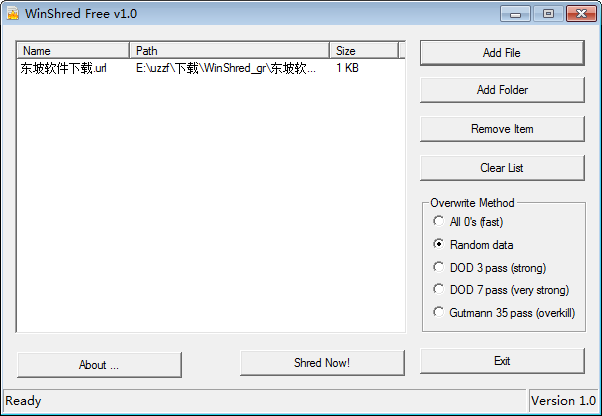602x416 pixels.
Task: Remove the selected item with Remove Item
Action: 502,129
